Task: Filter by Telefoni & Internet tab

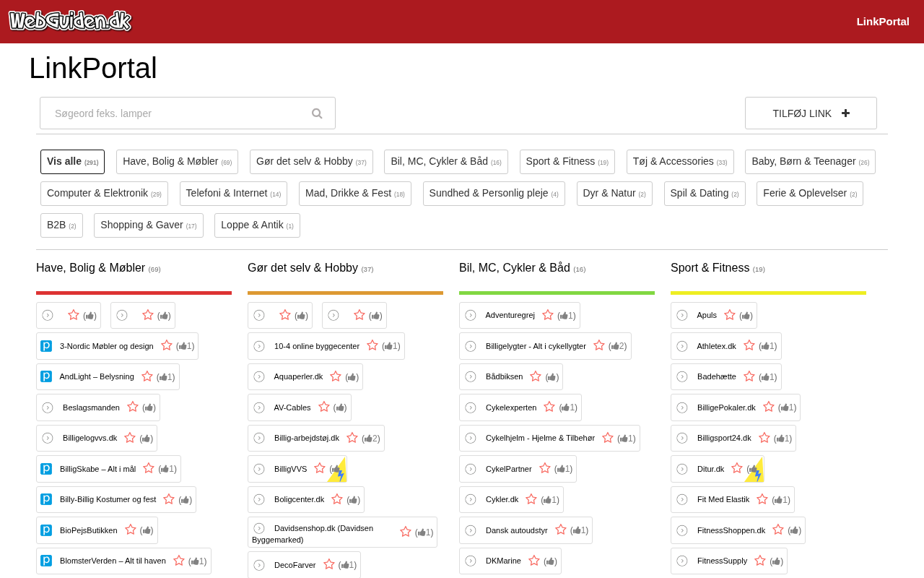Action: click(233, 194)
